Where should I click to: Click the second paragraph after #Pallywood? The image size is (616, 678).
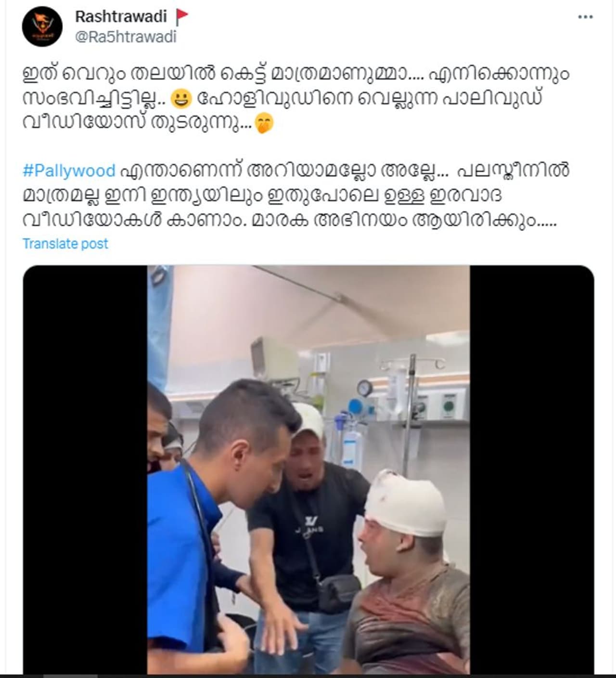[296, 195]
